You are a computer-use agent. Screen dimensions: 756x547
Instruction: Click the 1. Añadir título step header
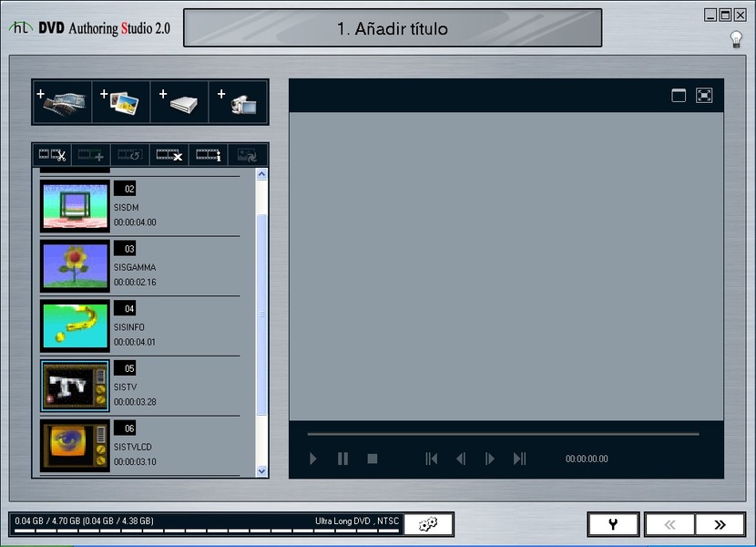point(393,28)
